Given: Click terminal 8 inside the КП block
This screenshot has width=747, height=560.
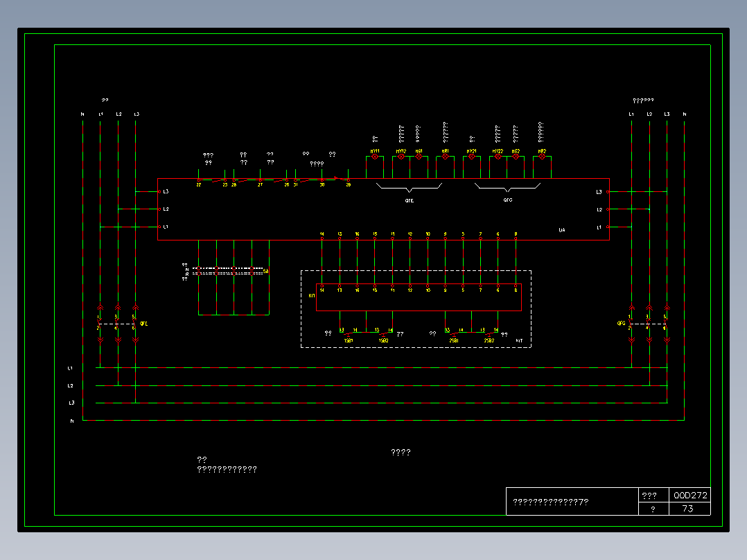Looking at the screenshot, I should 516,290.
